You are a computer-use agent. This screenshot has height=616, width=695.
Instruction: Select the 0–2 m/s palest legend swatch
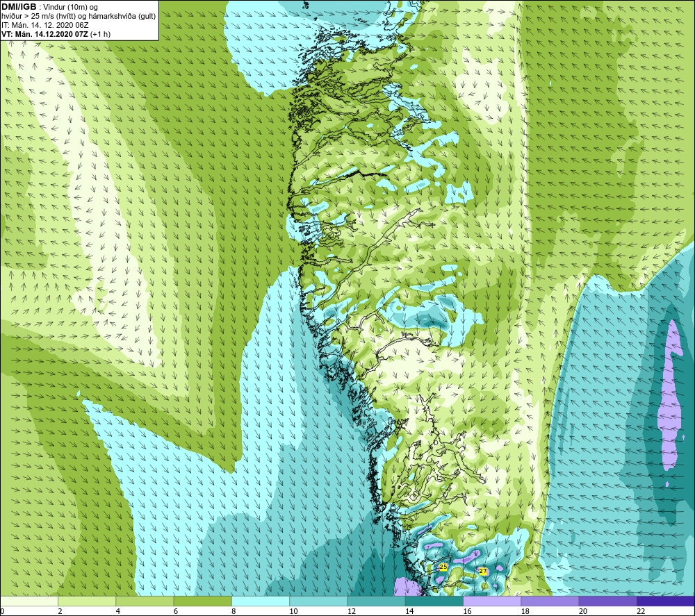click(29, 601)
